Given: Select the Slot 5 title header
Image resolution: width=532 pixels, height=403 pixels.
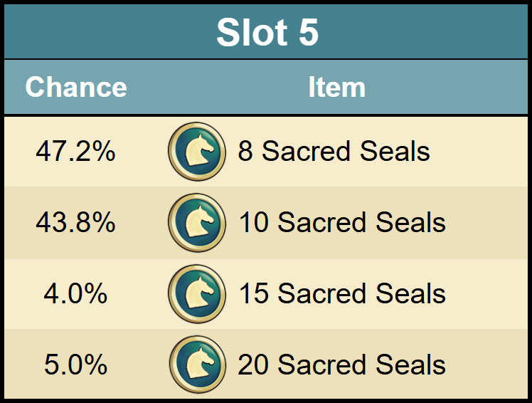Looking at the screenshot, I should [x=267, y=32].
